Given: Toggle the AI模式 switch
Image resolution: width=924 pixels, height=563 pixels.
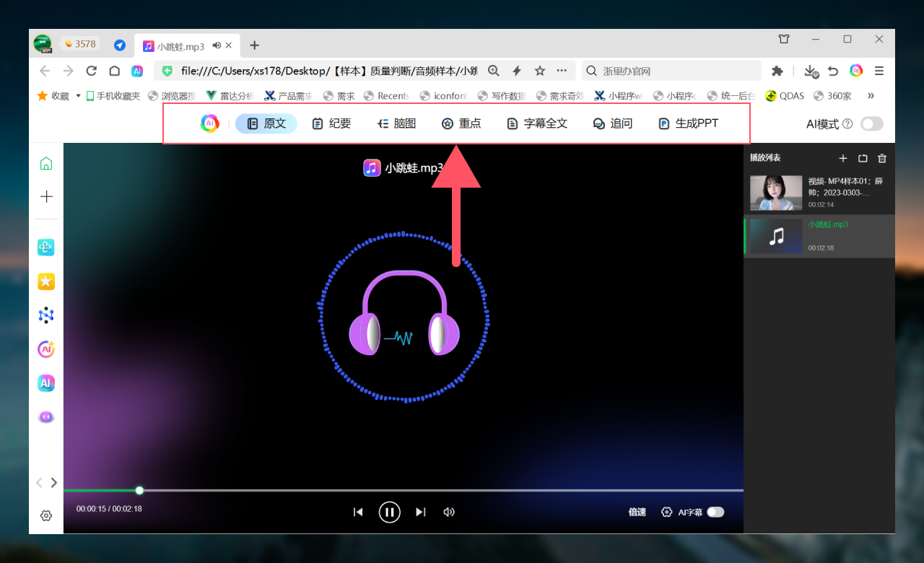Looking at the screenshot, I should (871, 124).
